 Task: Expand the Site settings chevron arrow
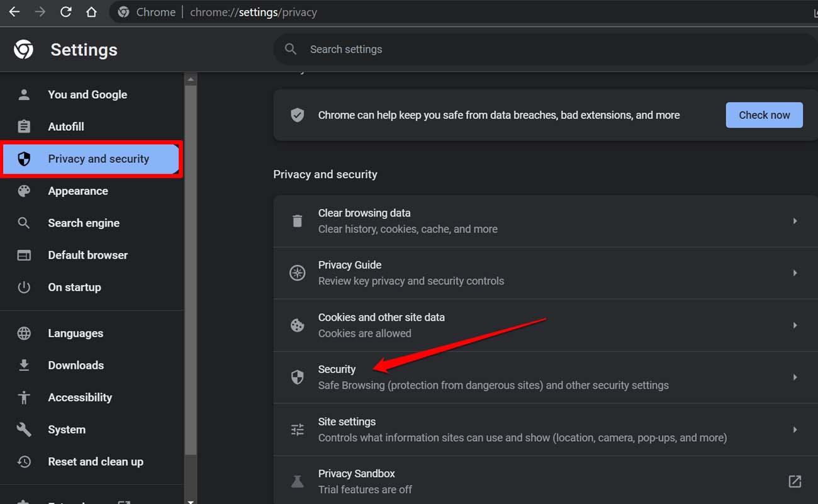(795, 429)
